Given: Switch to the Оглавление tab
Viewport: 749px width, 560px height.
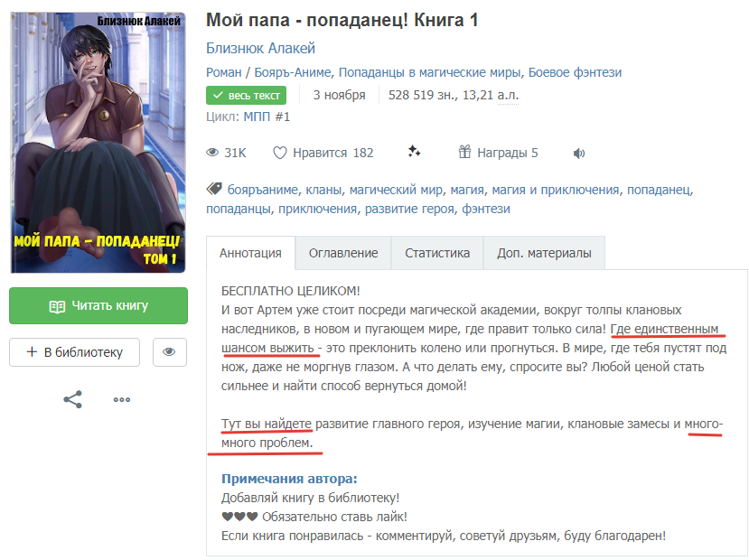Looking at the screenshot, I should coord(343,253).
